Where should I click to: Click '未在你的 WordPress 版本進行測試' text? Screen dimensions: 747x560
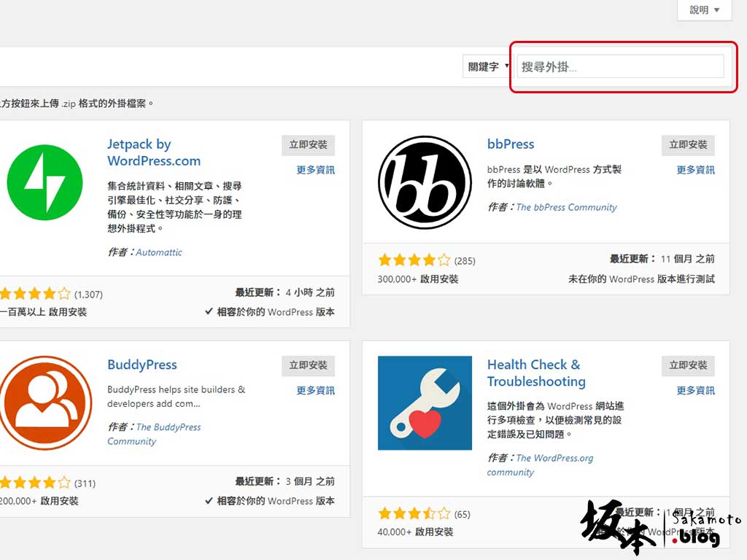(641, 279)
